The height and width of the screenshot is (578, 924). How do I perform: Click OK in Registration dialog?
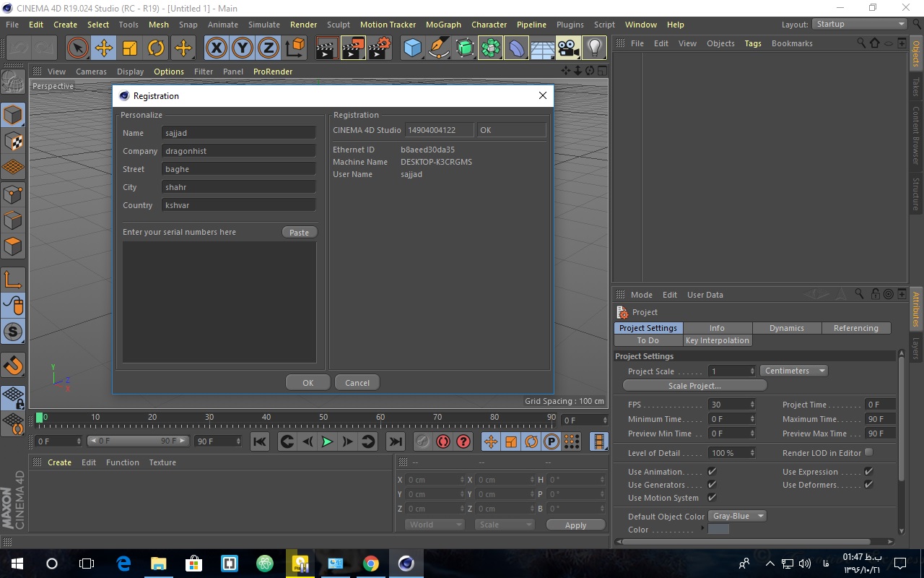308,383
